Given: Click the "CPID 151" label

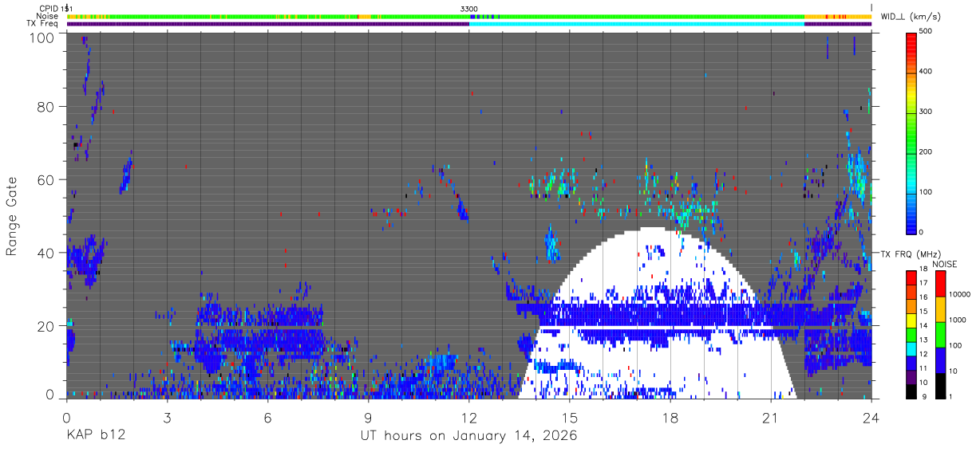Looking at the screenshot, I should click(56, 9).
